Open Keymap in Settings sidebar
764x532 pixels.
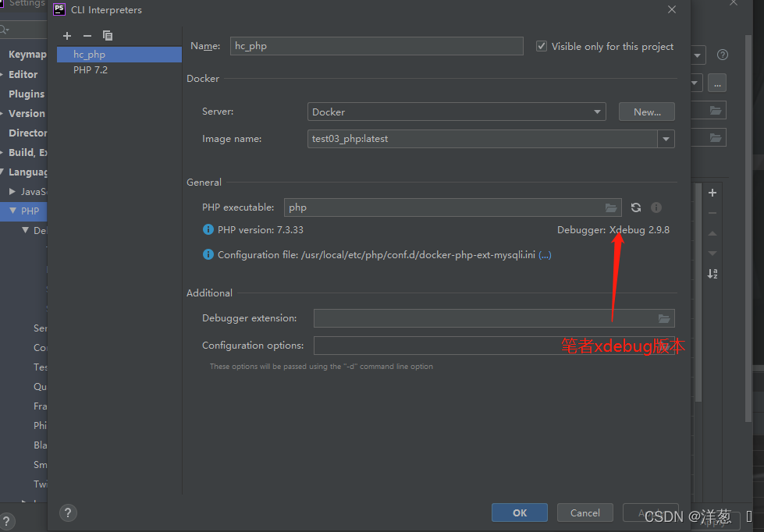(27, 55)
